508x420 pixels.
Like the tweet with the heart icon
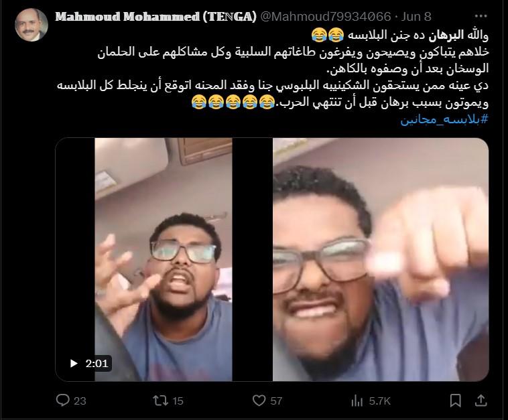coord(259,401)
